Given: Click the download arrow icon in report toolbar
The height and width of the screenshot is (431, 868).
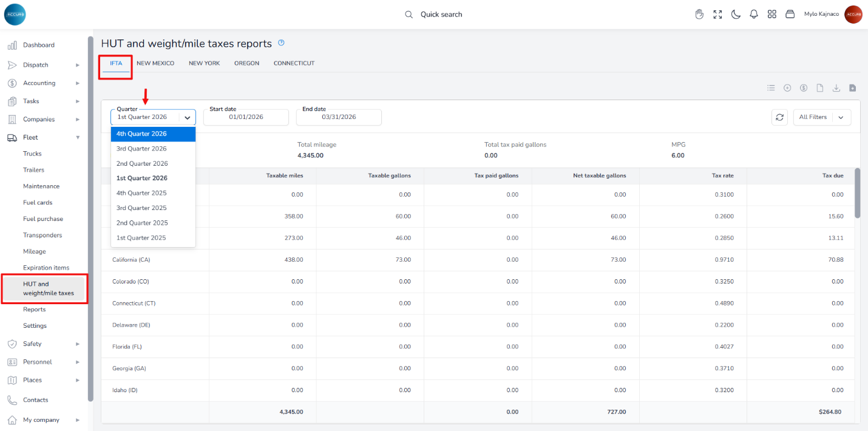Looking at the screenshot, I should pos(836,88).
